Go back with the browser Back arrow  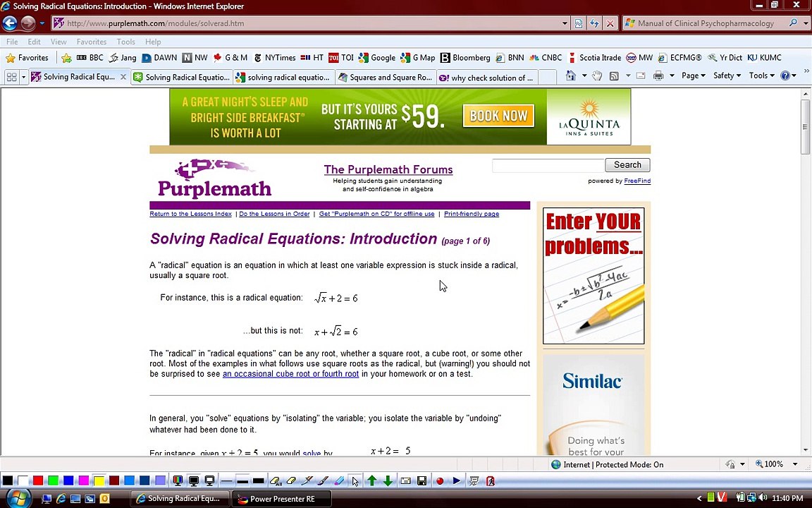[9, 23]
